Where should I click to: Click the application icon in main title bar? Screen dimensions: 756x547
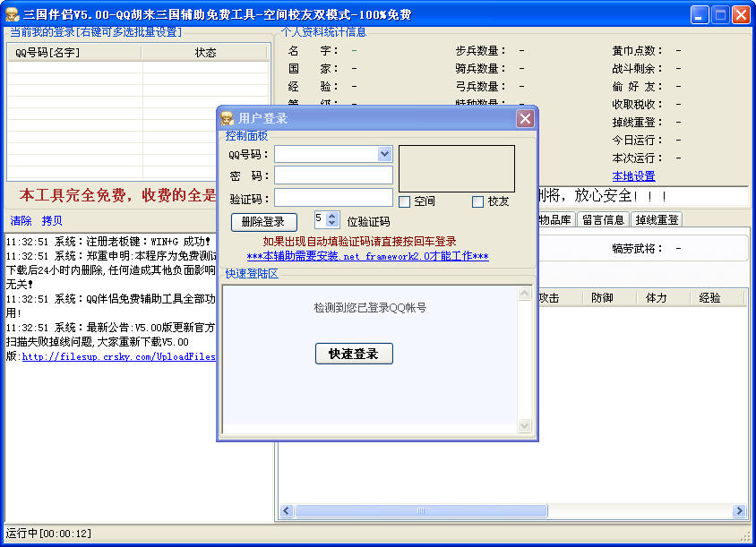pyautogui.click(x=12, y=15)
